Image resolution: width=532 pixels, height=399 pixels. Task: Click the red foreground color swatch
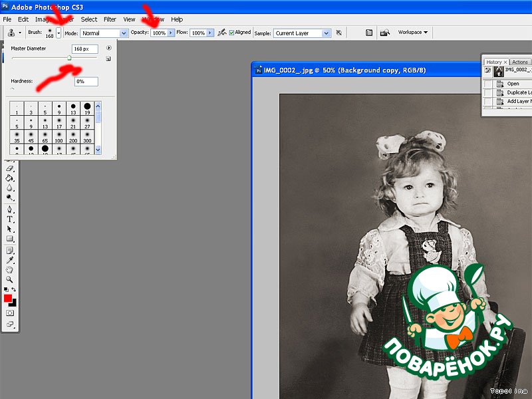8,299
